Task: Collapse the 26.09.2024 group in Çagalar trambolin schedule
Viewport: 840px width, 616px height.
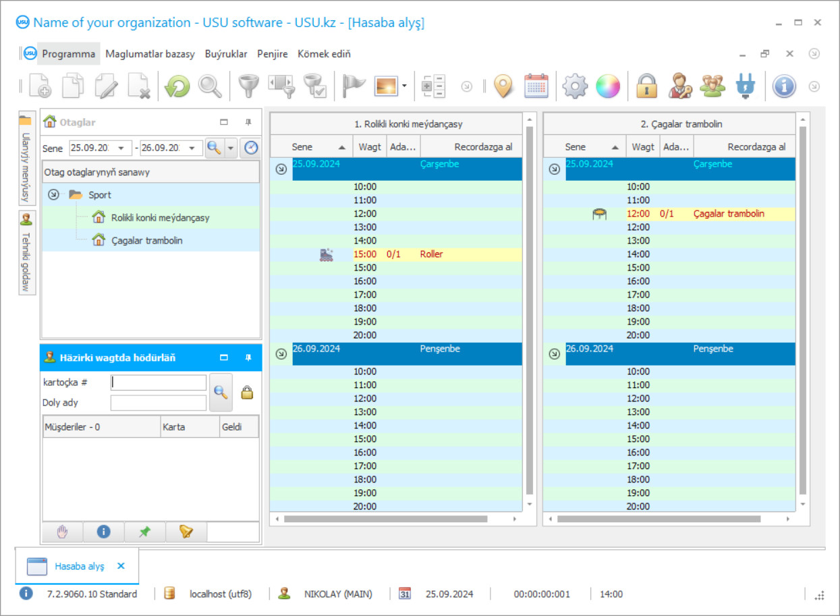Action: point(554,354)
